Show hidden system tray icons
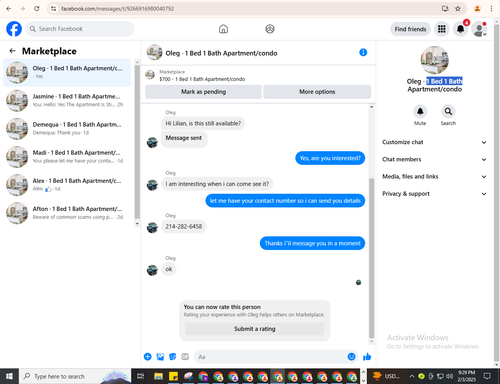Image resolution: width=500 pixels, height=384 pixels. (412, 376)
